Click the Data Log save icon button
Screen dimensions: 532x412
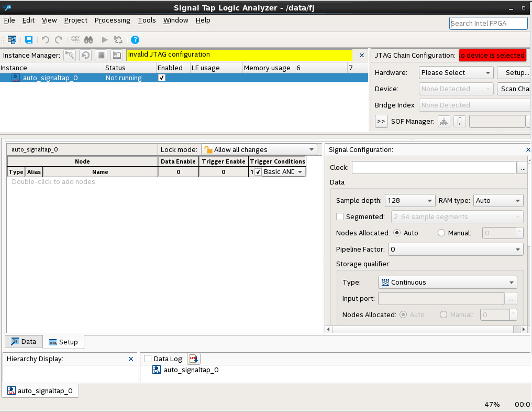click(x=194, y=359)
